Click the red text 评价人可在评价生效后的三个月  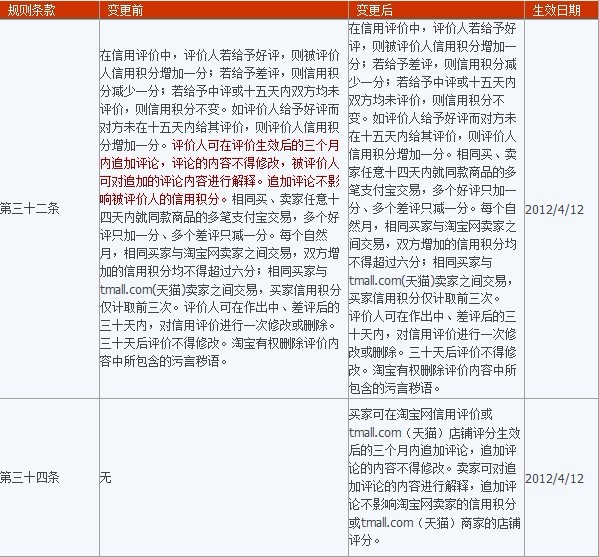256,145
